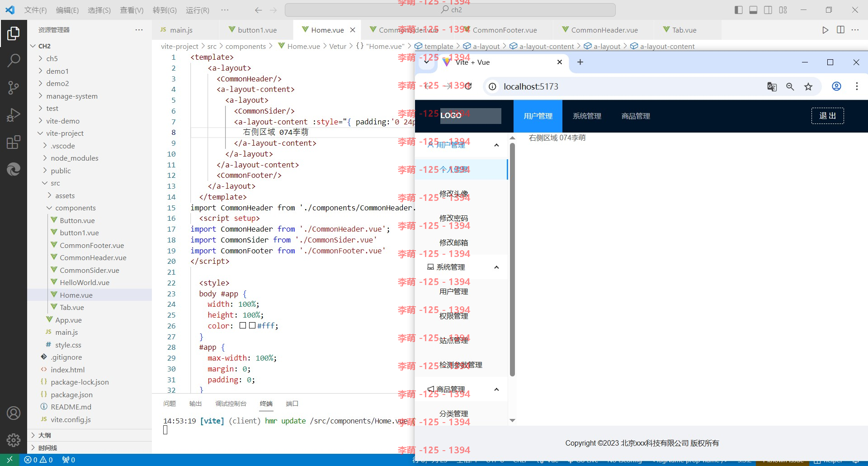Image resolution: width=868 pixels, height=466 pixels.
Task: Click the ch2 command center search box
Action: 450,10
